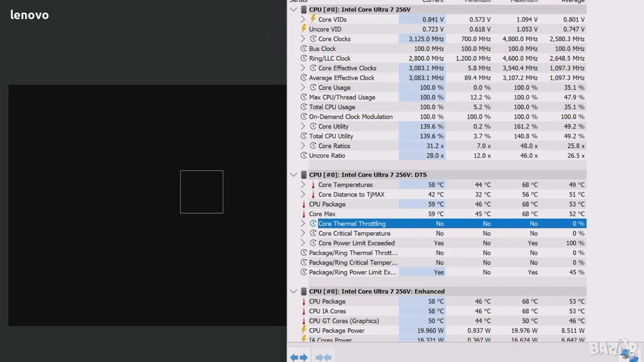Viewport: 644px width, 362px height.
Task: Expand the Core Distance to TjMAX row
Action: coord(303,195)
